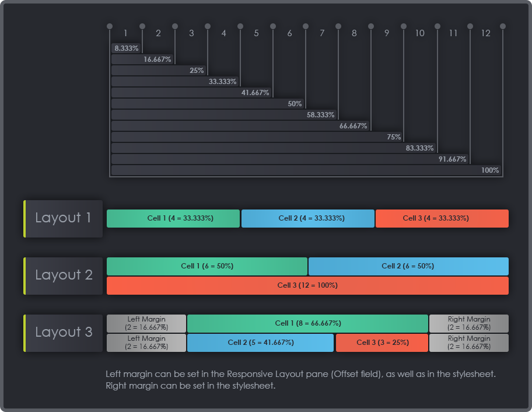Screen dimensions: 532x412
Task: Select the 25% width bar
Action: point(159,71)
